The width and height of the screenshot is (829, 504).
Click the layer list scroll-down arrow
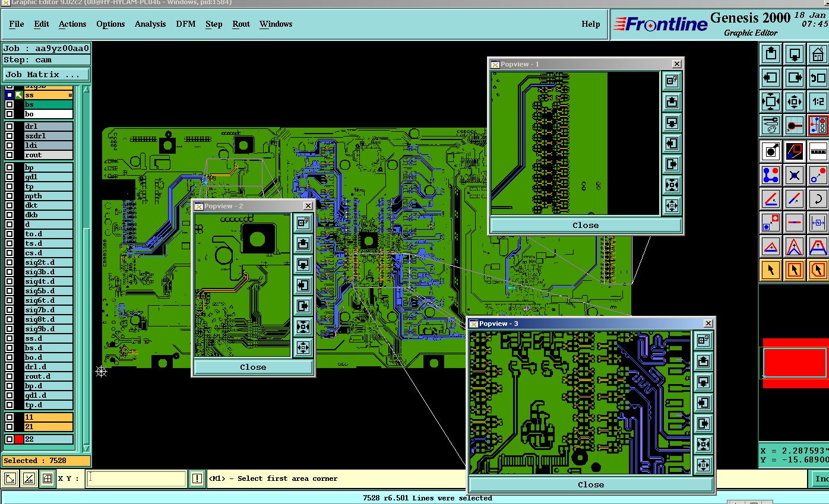pos(86,448)
